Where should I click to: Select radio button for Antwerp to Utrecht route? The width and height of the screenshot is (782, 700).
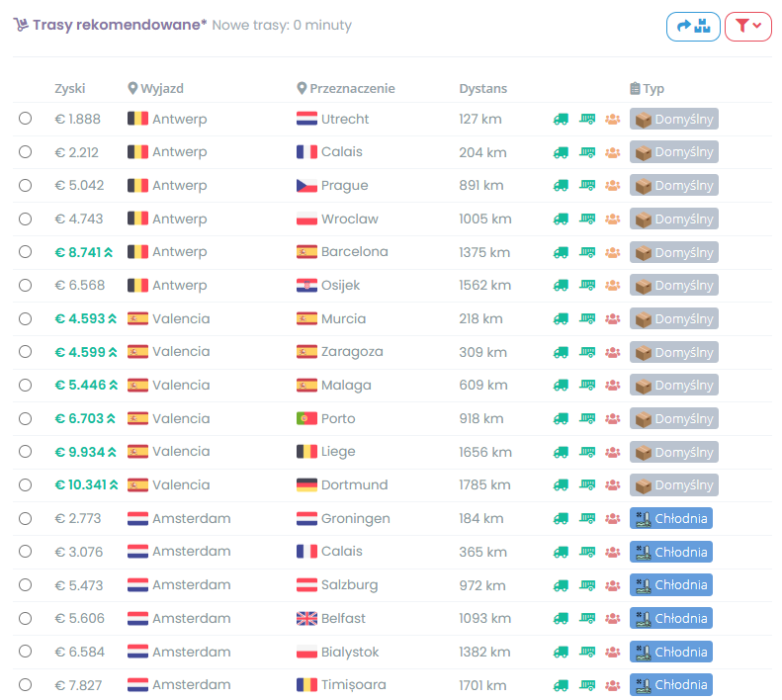click(x=25, y=119)
